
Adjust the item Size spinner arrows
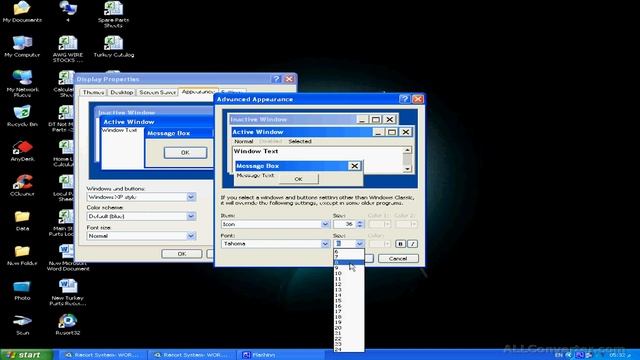click(360, 224)
